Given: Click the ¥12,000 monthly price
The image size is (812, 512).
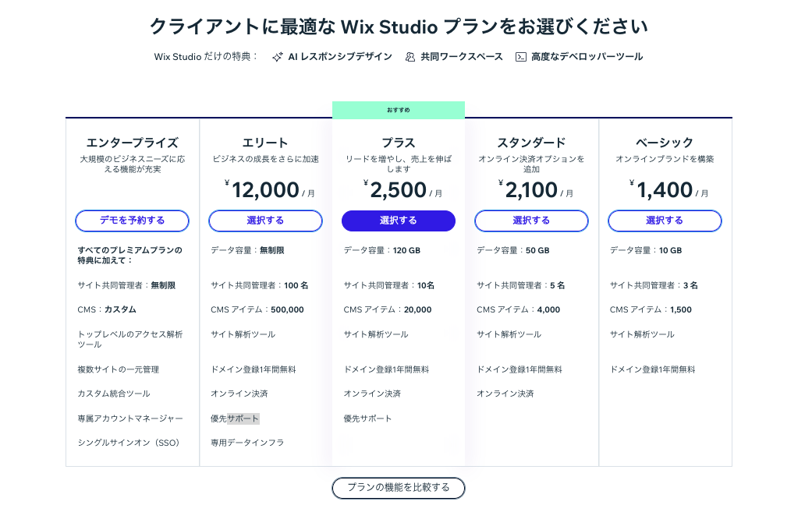Looking at the screenshot, I should pyautogui.click(x=270, y=190).
